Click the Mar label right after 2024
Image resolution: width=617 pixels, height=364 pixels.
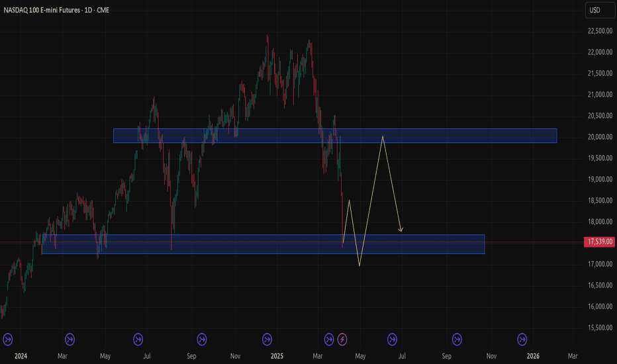click(x=62, y=356)
